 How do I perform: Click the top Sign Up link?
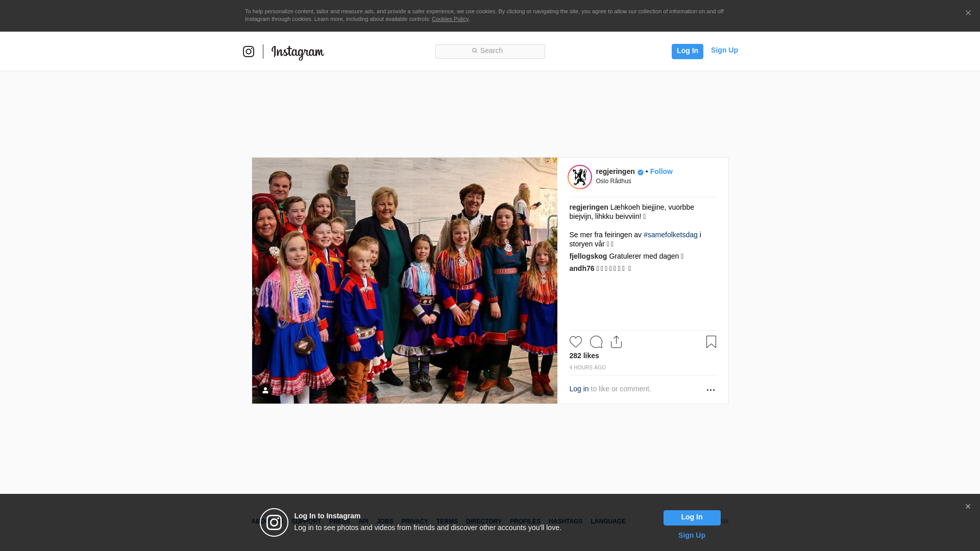pyautogui.click(x=724, y=50)
